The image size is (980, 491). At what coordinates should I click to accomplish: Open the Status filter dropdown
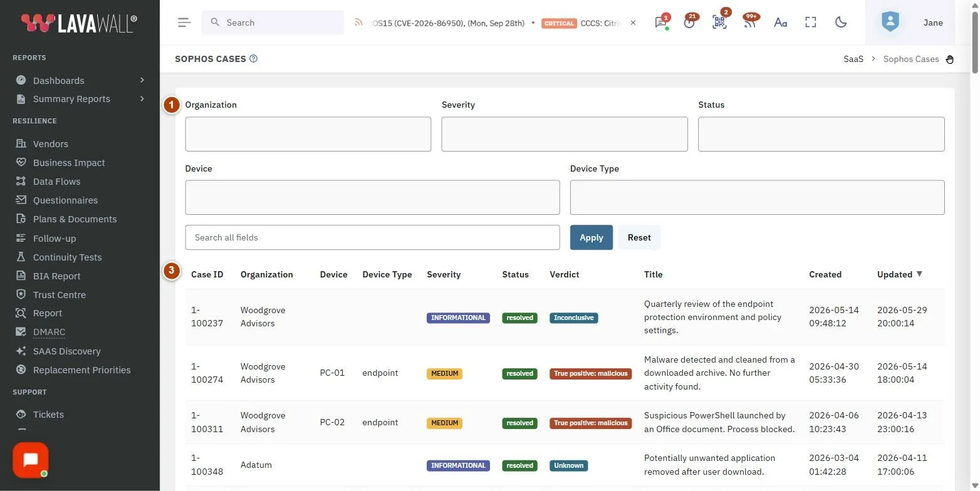821,134
